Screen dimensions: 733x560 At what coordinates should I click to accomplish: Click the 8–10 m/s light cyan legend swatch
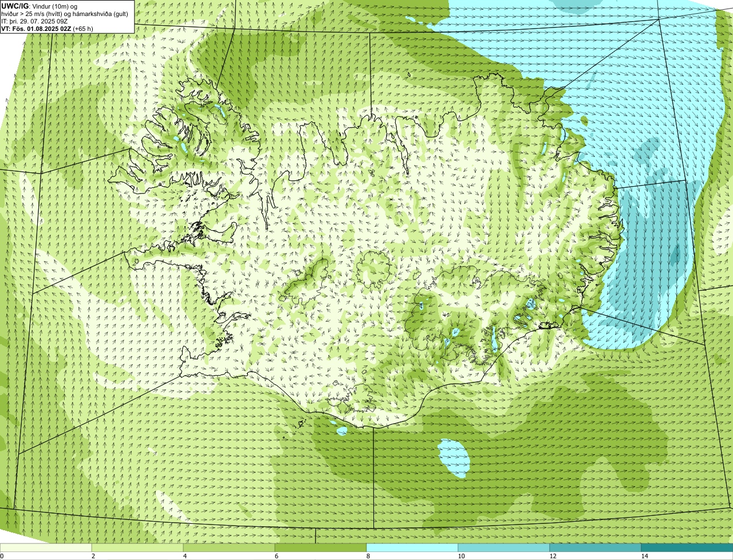coord(412,547)
